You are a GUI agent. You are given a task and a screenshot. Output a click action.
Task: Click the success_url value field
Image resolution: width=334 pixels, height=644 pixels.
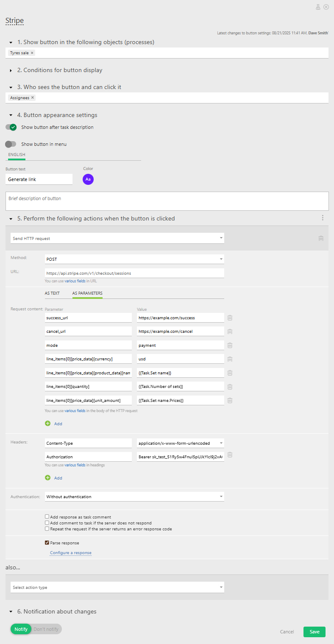point(181,318)
